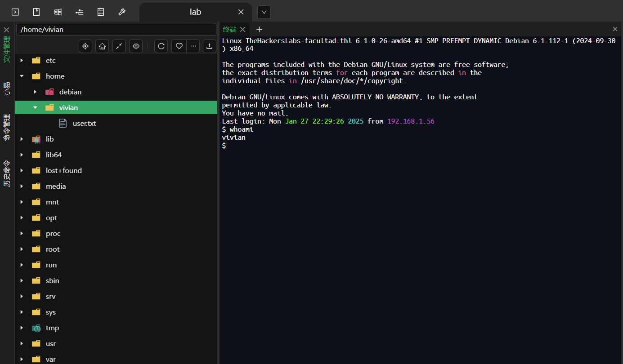
Task: Select the usr folder name
Action: point(51,344)
